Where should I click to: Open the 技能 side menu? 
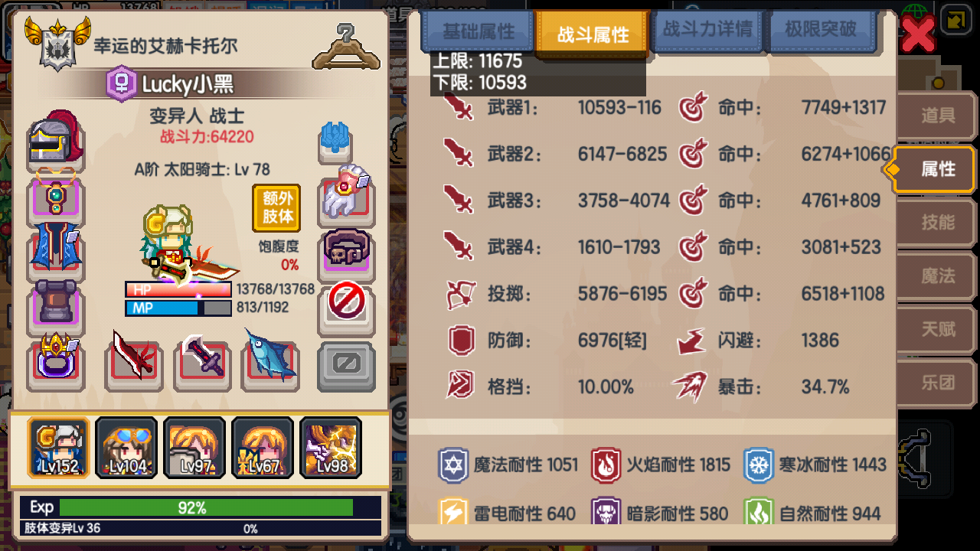click(937, 223)
